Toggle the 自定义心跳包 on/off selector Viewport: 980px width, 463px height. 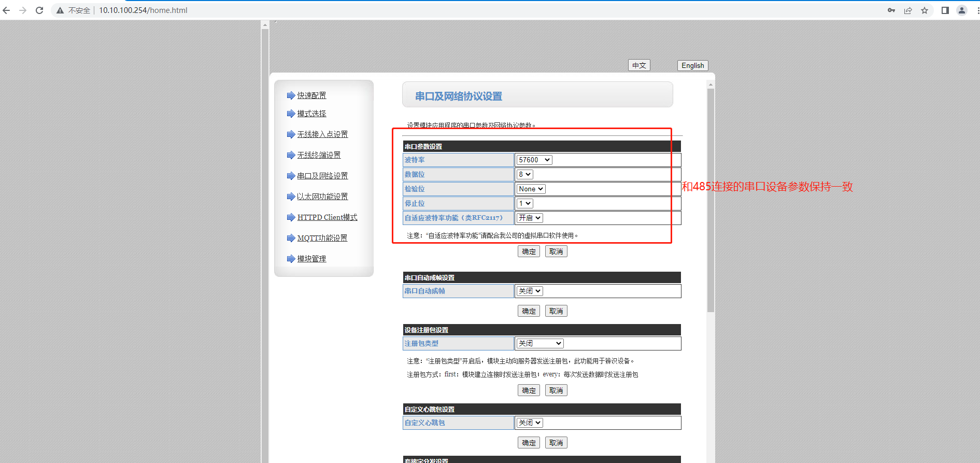coord(530,423)
